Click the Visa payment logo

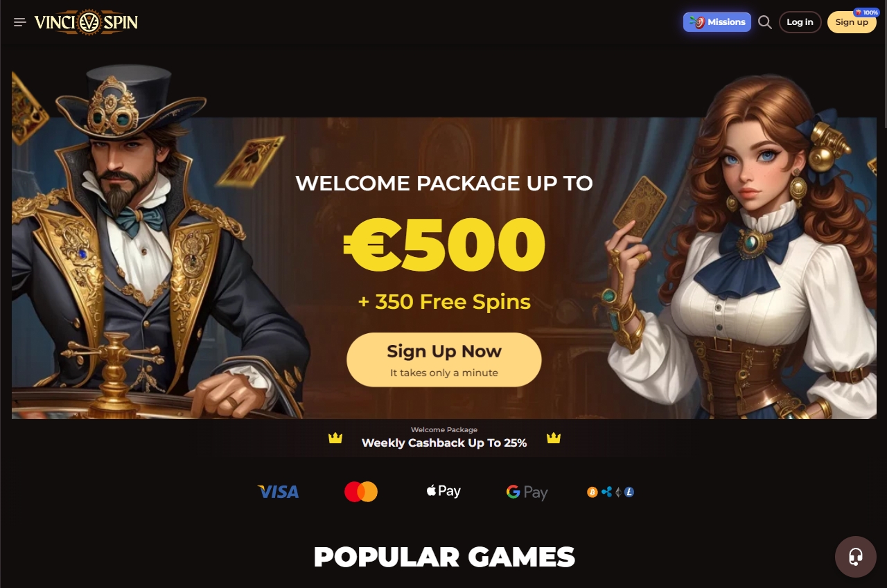(x=278, y=492)
